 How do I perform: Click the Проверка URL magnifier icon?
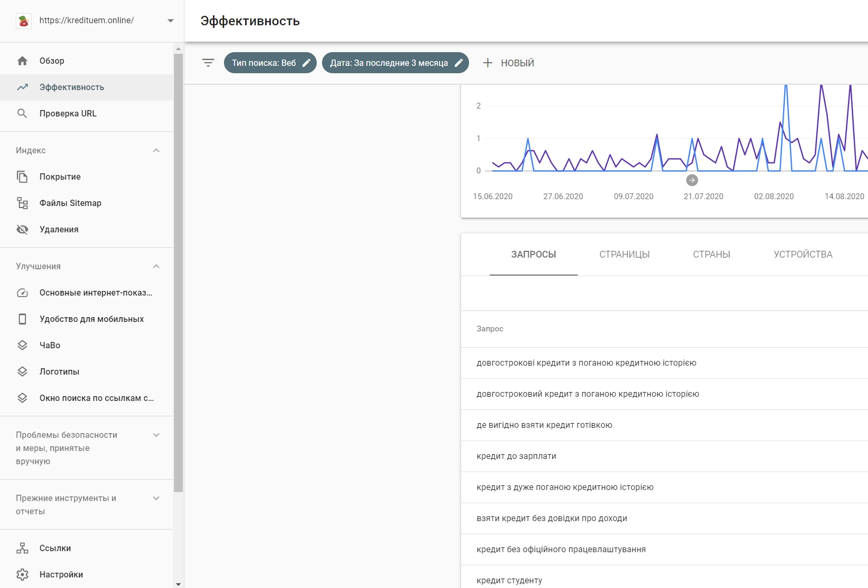22,113
